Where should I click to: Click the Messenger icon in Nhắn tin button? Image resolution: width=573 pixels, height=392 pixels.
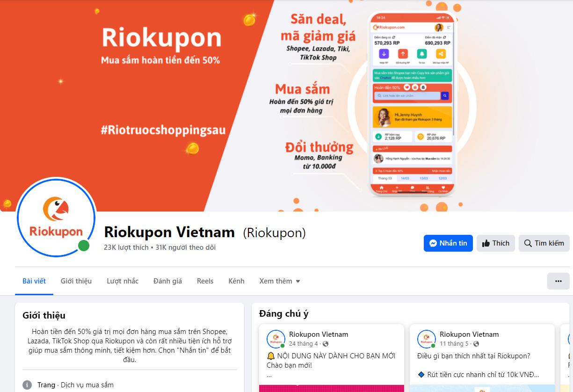(433, 243)
